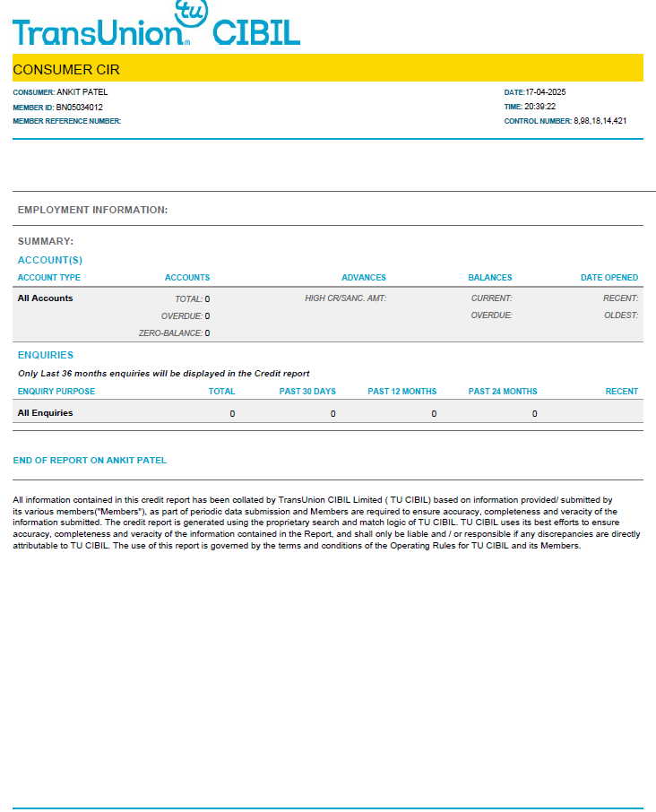The image size is (656, 812).
Task: Select the disclaimer paragraph about TU CIBIL
Action: pyautogui.click(x=327, y=523)
